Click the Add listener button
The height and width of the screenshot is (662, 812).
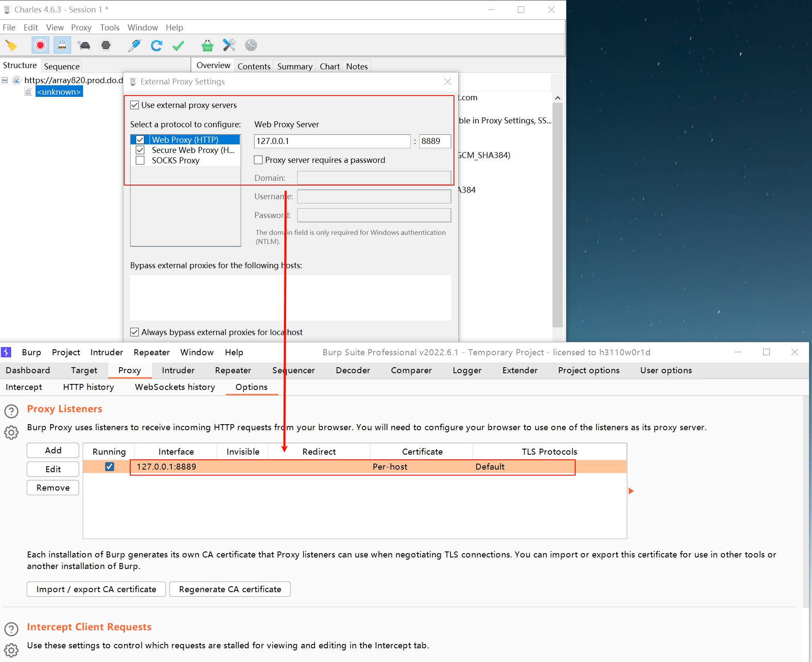pos(53,450)
